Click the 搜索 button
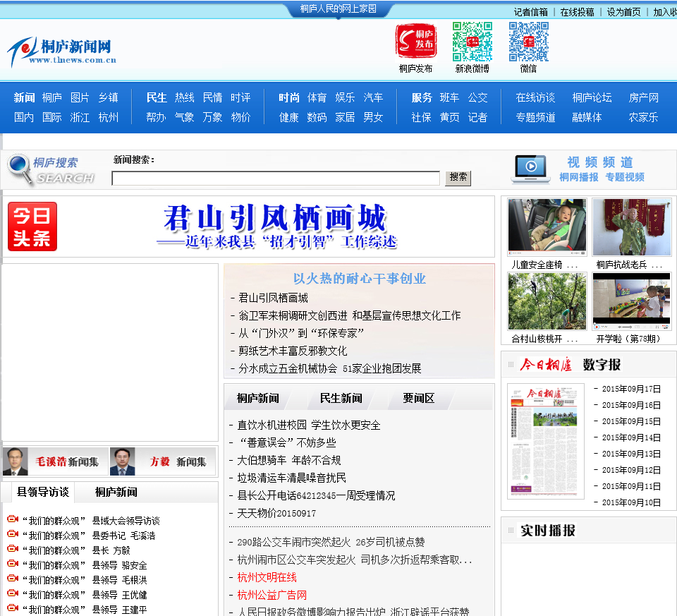 click(458, 178)
